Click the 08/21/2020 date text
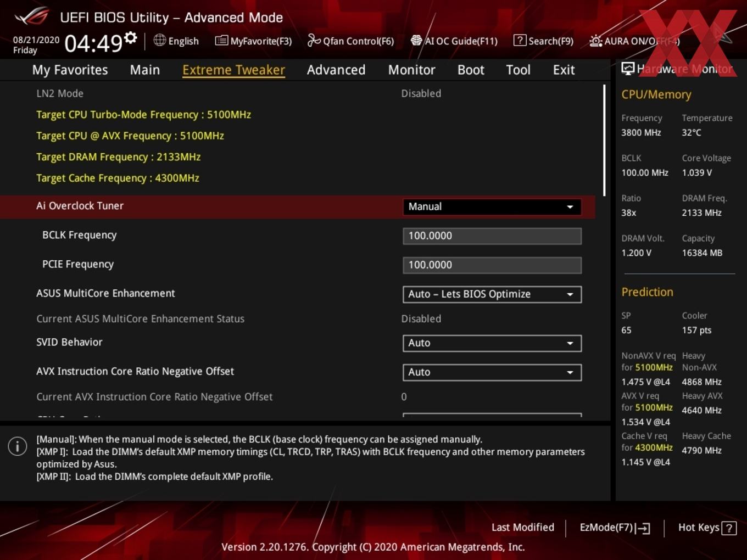The width and height of the screenshot is (747, 560). (x=36, y=40)
